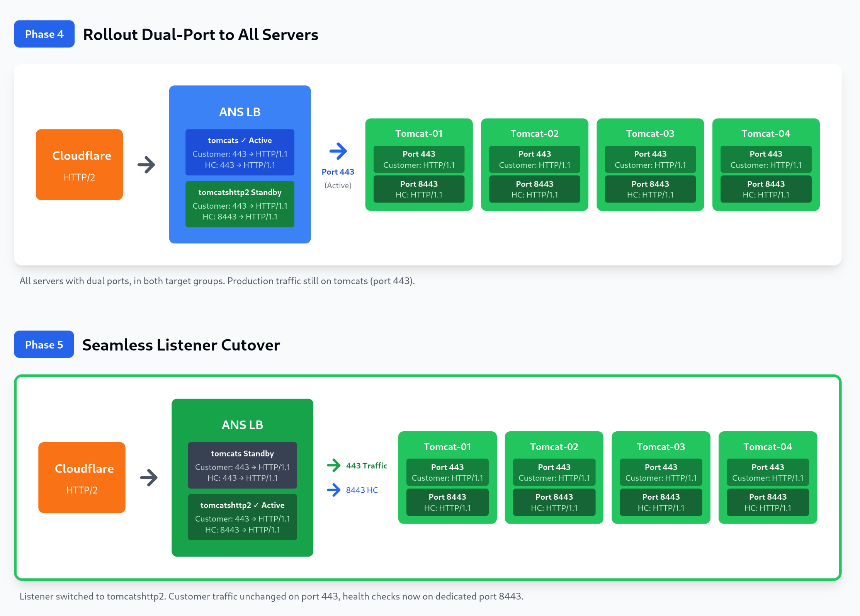Click the green 443 Traffic arrow
The width and height of the screenshot is (860, 616).
click(x=333, y=465)
